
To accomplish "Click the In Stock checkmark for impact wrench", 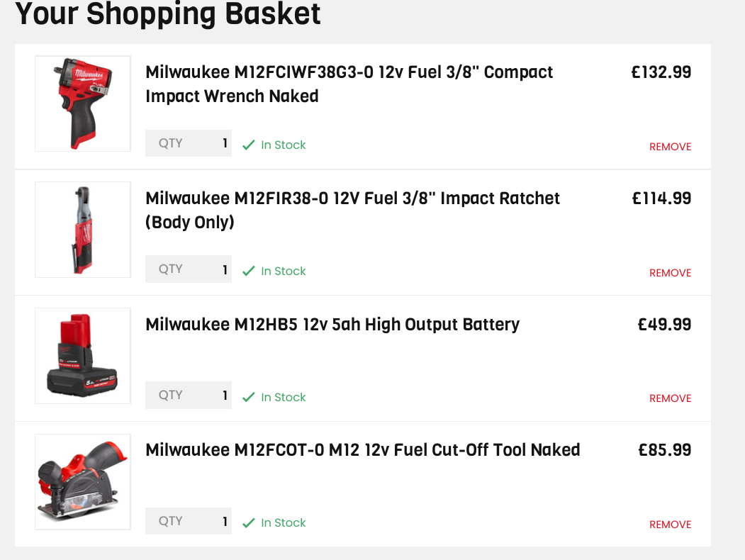I will (x=249, y=145).
